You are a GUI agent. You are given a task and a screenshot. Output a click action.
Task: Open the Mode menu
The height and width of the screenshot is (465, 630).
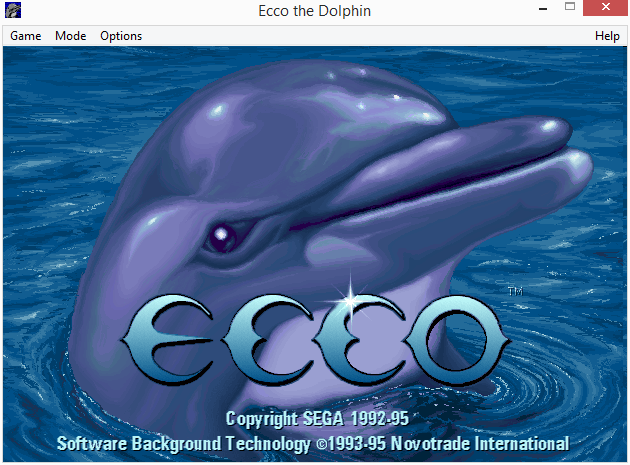click(71, 36)
